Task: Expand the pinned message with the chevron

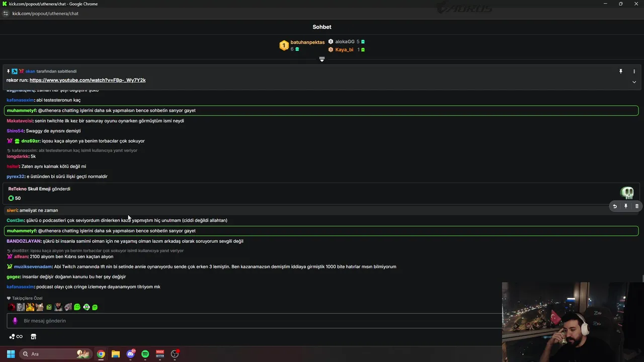Action: [x=634, y=82]
